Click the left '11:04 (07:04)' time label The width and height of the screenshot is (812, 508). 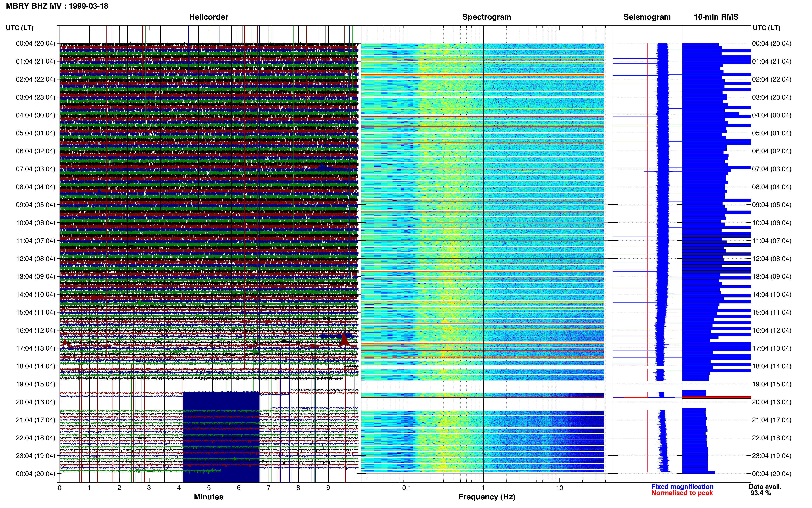pyautogui.click(x=36, y=240)
